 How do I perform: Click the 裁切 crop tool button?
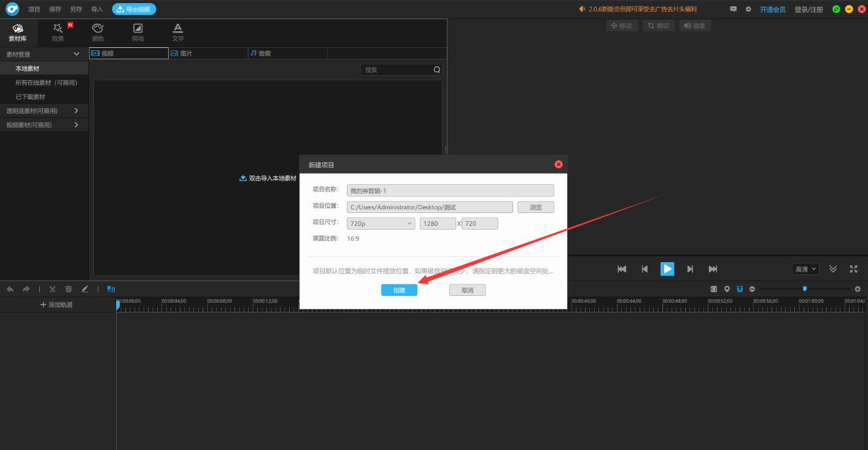[x=659, y=26]
